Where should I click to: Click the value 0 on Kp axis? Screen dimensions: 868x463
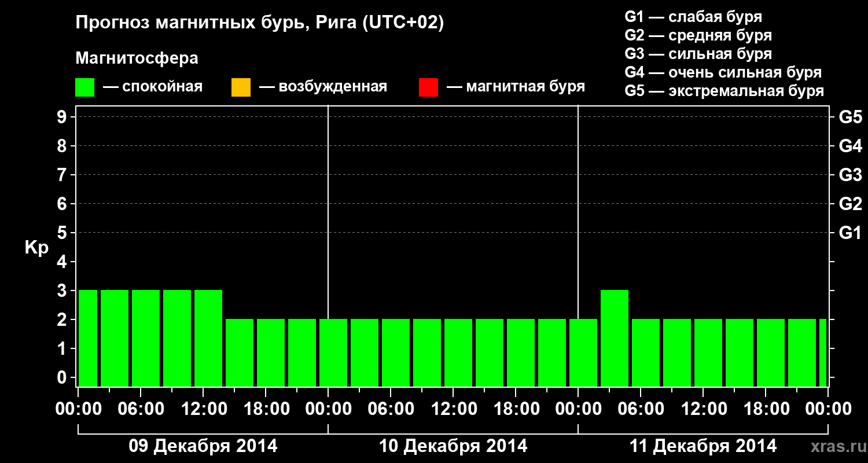click(x=63, y=377)
